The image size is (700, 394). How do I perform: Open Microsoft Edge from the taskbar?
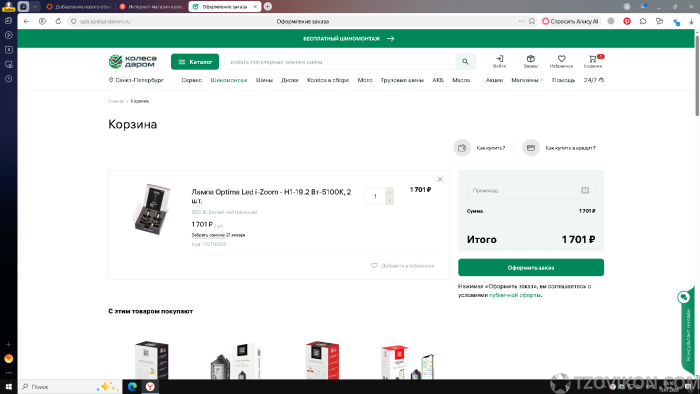[132, 387]
